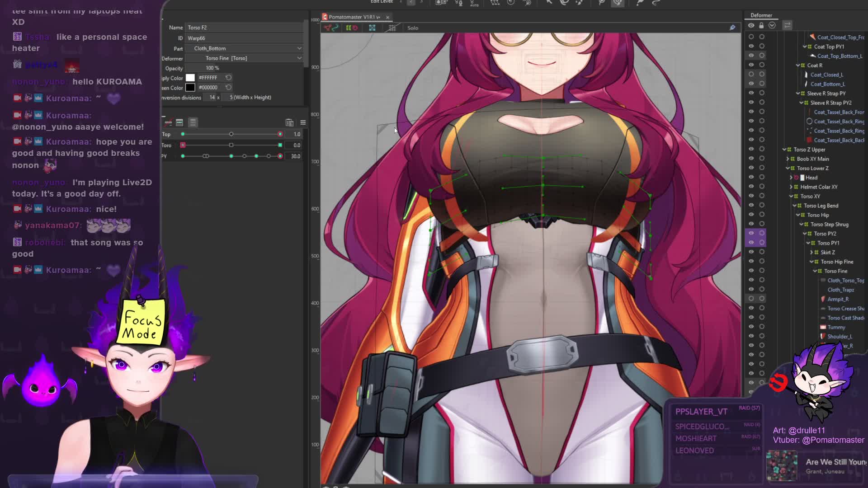
Task: Toggle lock circle for Torso Lower Z
Action: pyautogui.click(x=762, y=168)
